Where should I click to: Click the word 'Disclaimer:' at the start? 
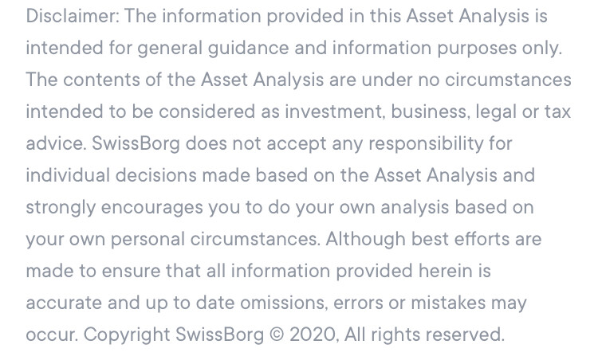point(73,16)
